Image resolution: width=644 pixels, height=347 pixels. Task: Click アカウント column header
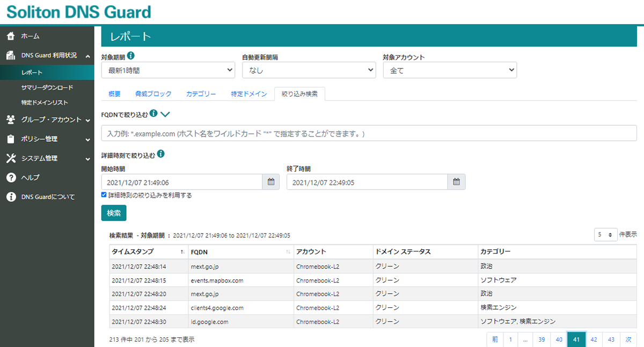point(333,252)
